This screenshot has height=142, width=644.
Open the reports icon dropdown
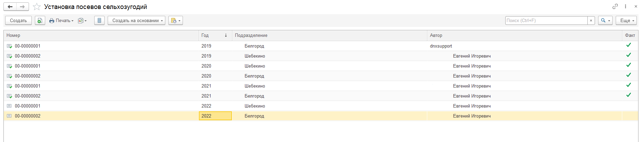coord(82,21)
